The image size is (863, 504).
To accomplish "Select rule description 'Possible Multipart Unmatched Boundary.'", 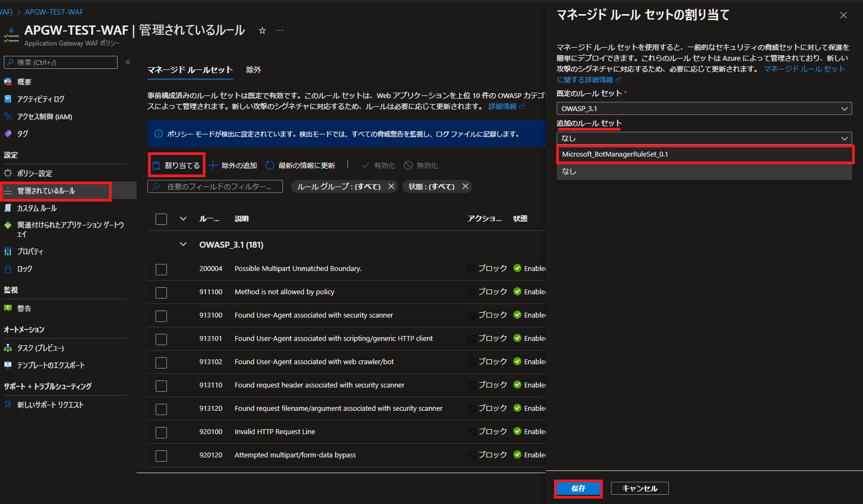I will 298,268.
